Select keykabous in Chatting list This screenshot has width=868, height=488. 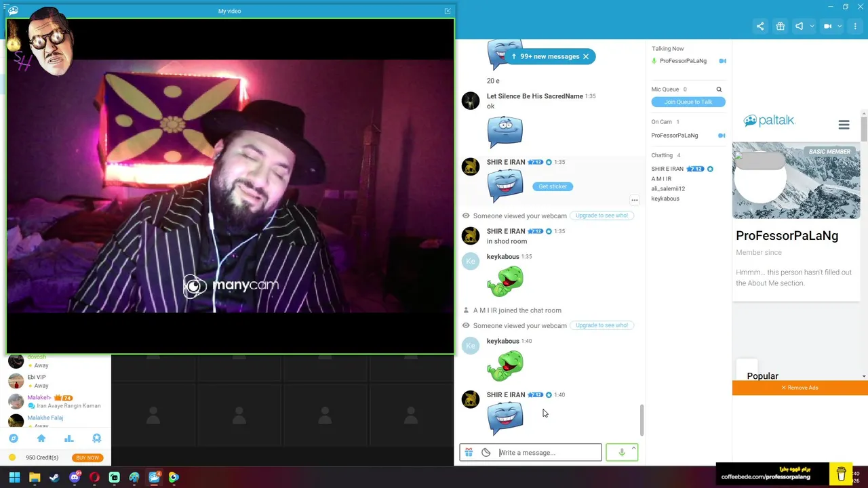pos(665,199)
